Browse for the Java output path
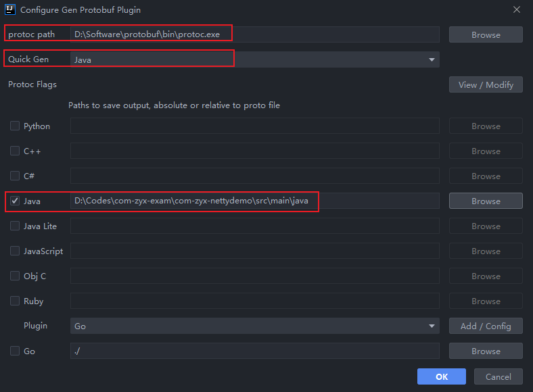 point(486,201)
